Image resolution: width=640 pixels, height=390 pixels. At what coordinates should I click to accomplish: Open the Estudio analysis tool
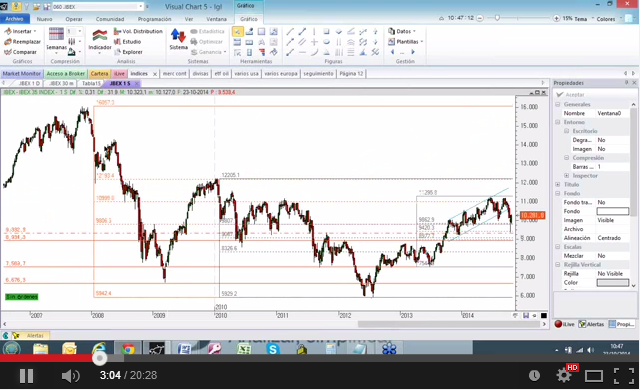pyautogui.click(x=127, y=42)
